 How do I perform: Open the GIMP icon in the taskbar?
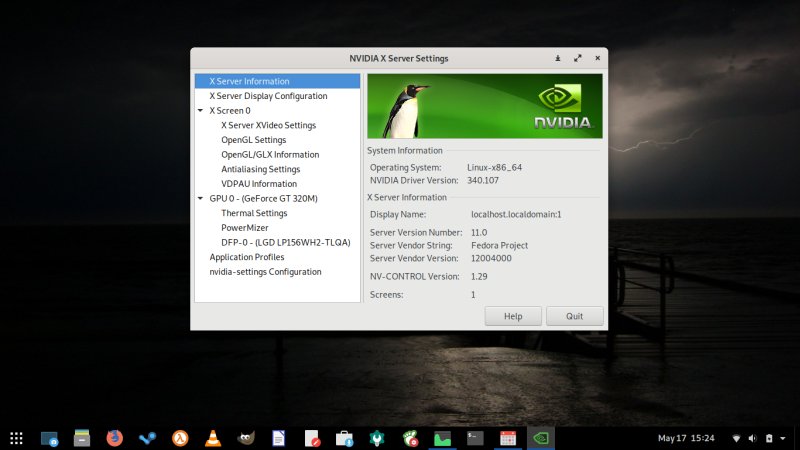pyautogui.click(x=245, y=438)
